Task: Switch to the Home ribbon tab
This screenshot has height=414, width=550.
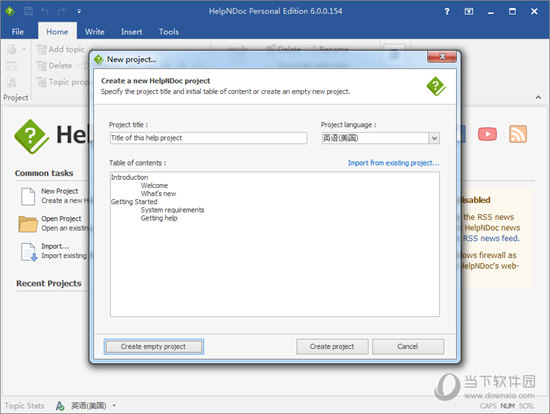Action: click(57, 32)
